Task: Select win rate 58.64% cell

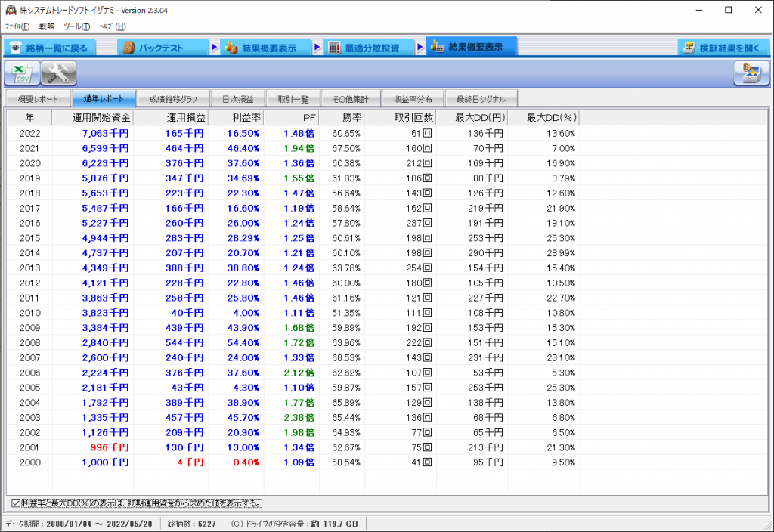Action: coord(342,209)
